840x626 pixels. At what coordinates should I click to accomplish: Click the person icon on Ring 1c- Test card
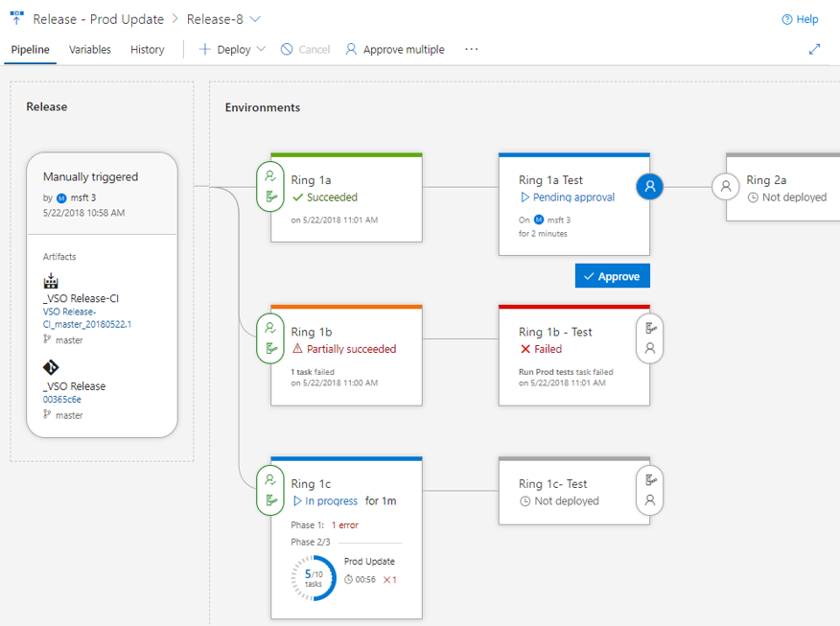[x=649, y=498]
